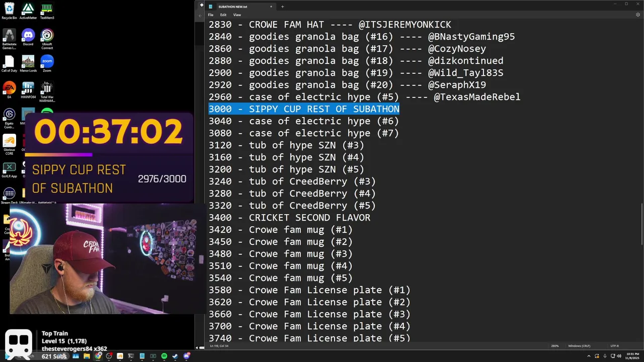Click the zoom percentage in status bar

[x=555, y=346]
